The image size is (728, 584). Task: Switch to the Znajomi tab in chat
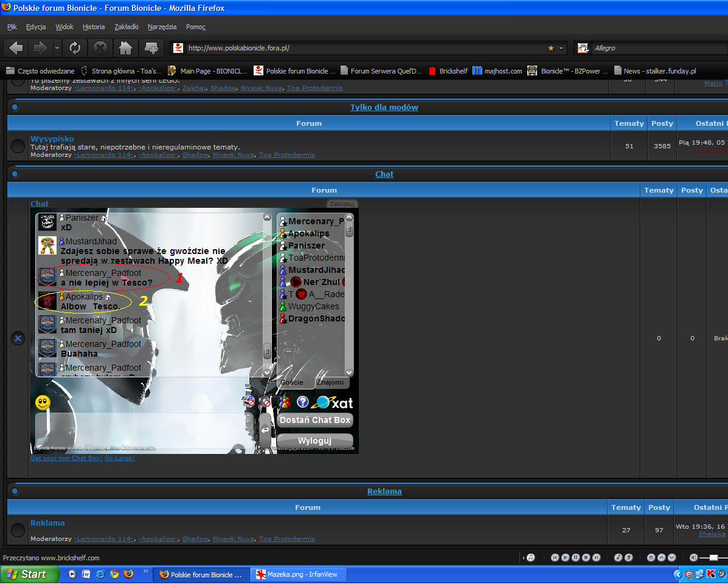(330, 382)
